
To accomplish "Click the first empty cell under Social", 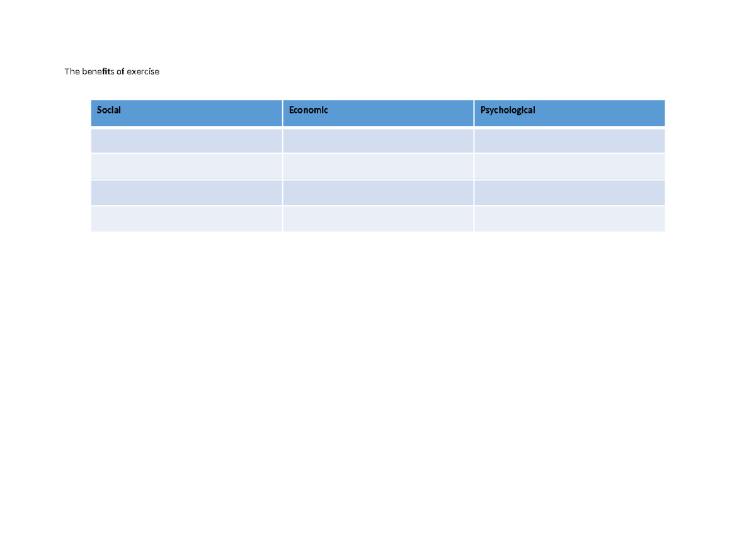I will tap(186, 141).
